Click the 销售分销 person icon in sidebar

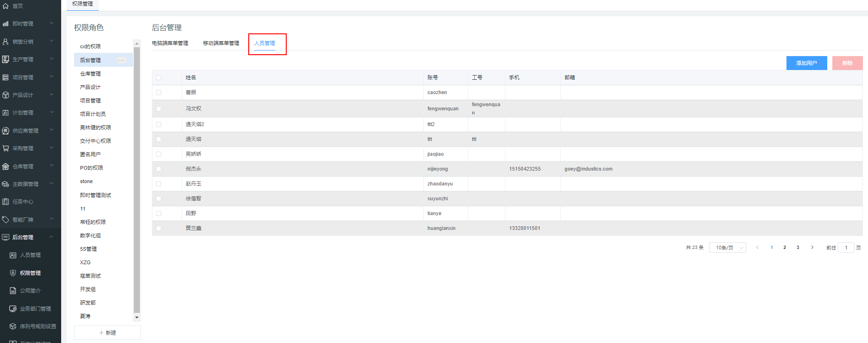[x=6, y=42]
